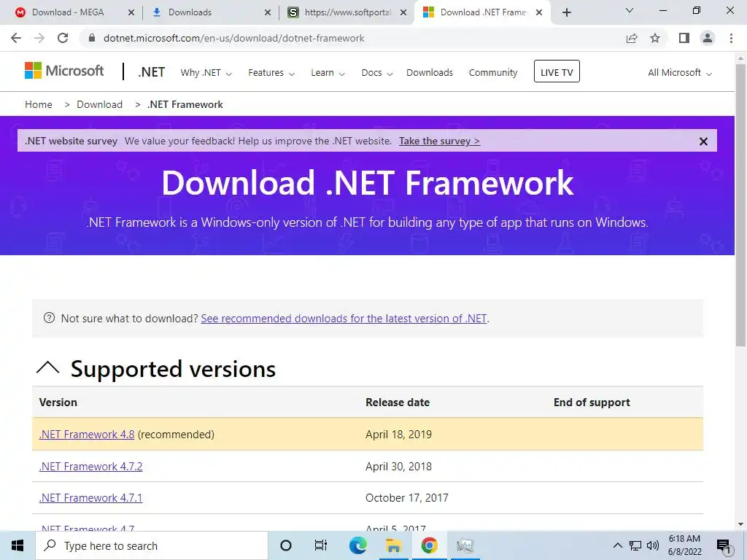Open the .NET Framework 4.7.2 link
Image resolution: width=747 pixels, height=560 pixels.
tap(90, 466)
